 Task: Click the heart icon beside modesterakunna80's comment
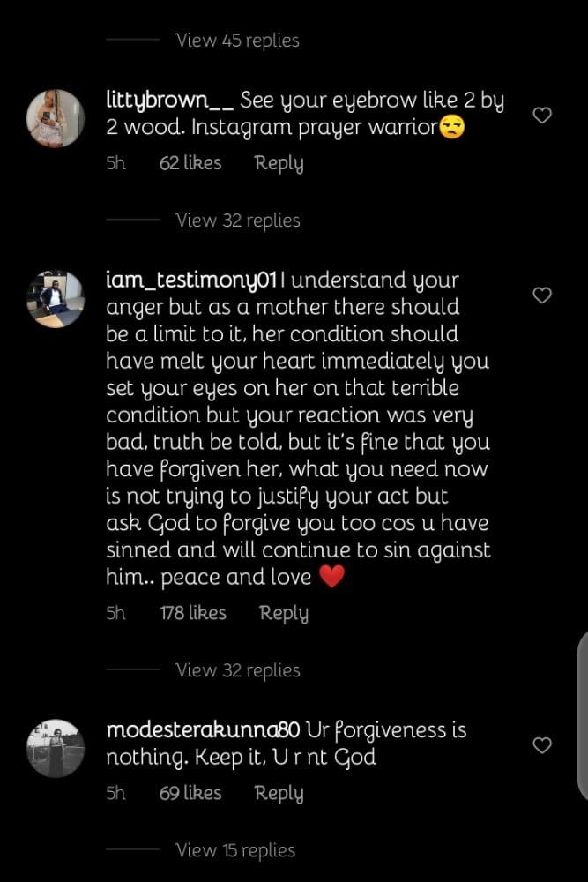541,745
